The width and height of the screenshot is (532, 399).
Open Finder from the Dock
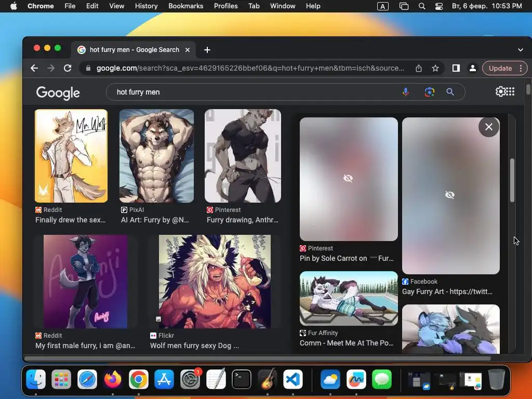pos(36,379)
